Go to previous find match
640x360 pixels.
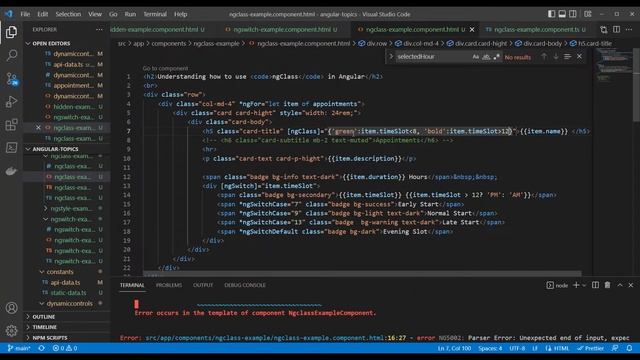pyautogui.click(x=544, y=57)
